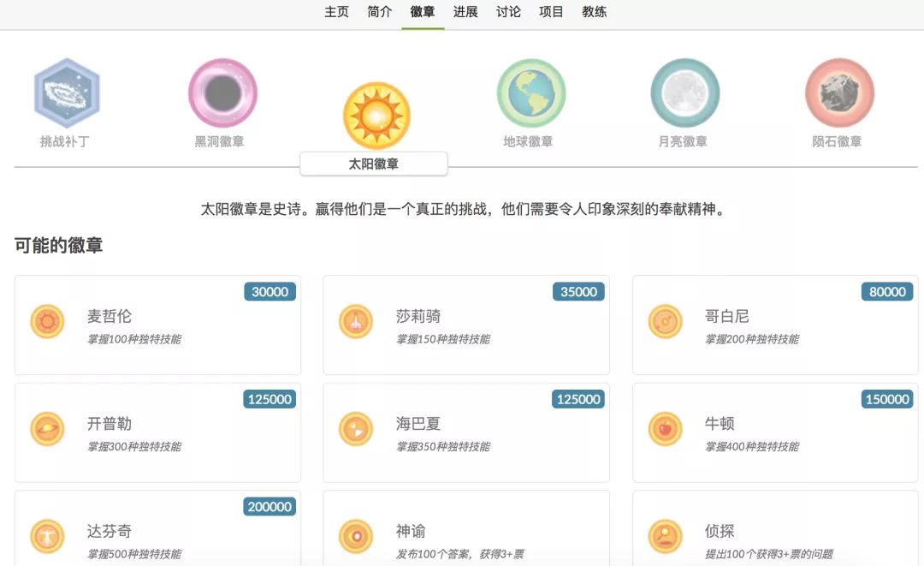Go to the 主页 tab

pyautogui.click(x=336, y=12)
